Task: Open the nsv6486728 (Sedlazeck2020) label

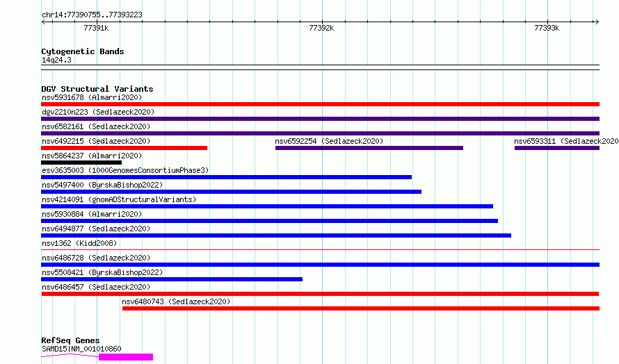Action: click(96, 258)
